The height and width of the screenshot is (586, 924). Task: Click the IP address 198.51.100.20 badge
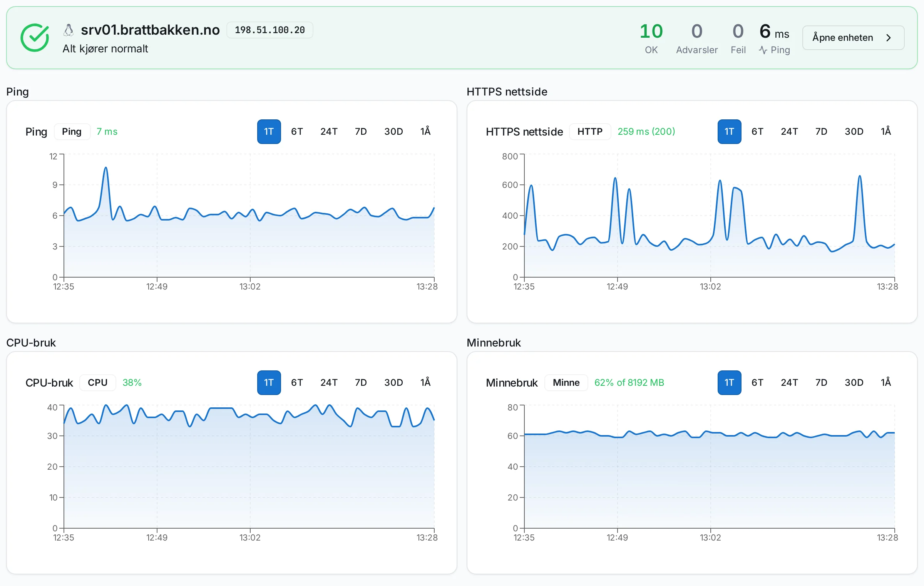click(269, 30)
